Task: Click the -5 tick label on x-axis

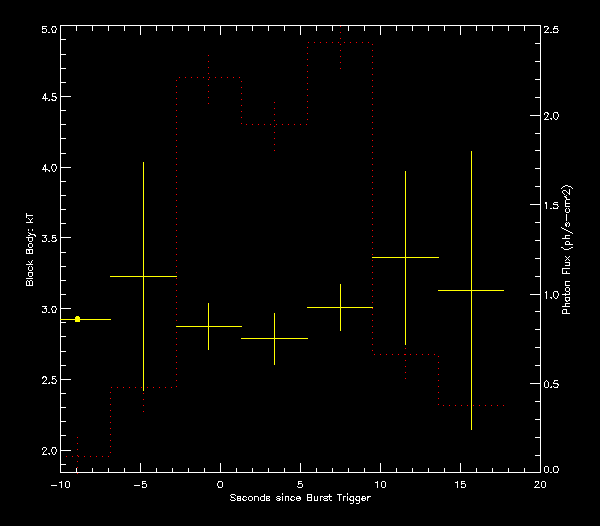Action: (140, 484)
